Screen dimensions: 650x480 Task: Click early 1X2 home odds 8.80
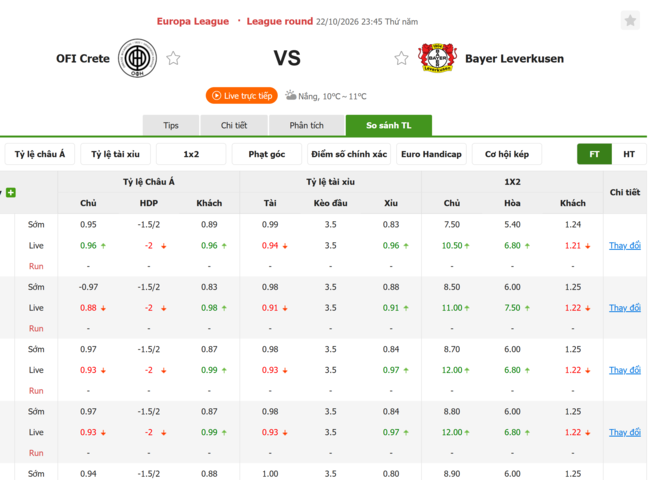point(452,411)
